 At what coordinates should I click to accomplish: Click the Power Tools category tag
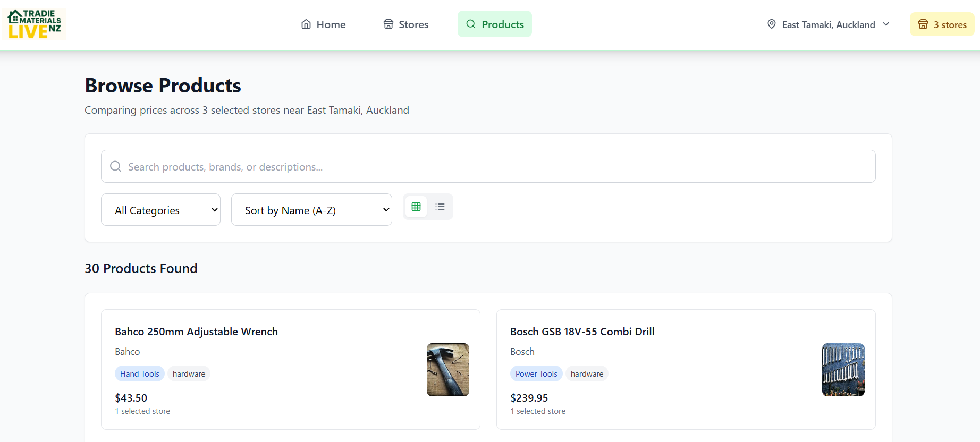536,374
